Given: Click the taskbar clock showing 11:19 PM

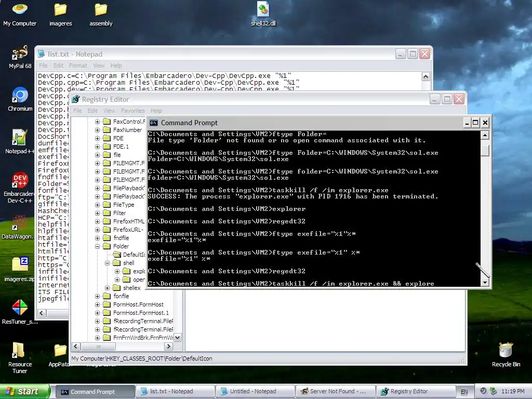Looking at the screenshot, I should pyautogui.click(x=513, y=391).
